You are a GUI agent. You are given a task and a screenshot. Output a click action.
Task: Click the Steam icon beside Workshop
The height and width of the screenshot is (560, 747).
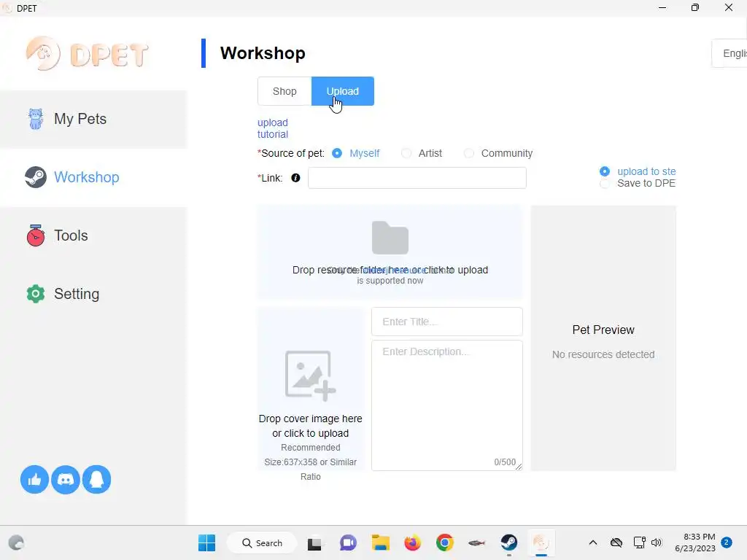[36, 177]
